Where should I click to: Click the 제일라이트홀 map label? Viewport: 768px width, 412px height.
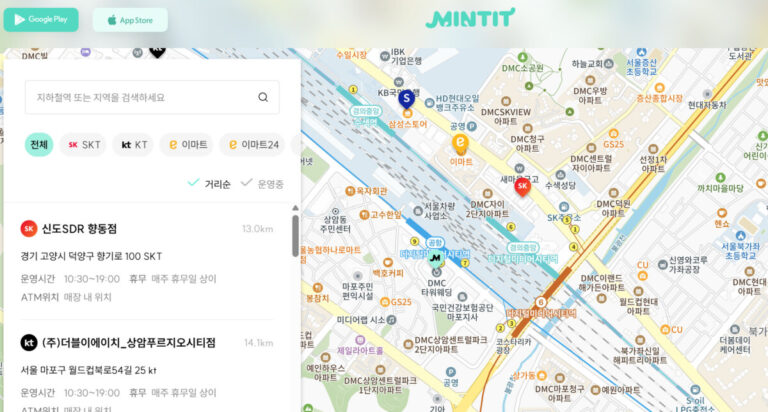pos(360,351)
